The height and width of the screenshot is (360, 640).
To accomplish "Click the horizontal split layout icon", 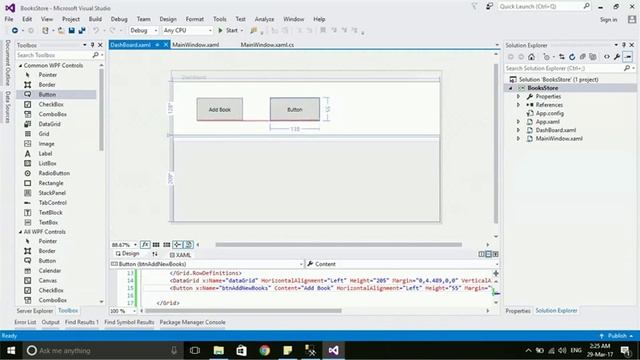I will 489,254.
